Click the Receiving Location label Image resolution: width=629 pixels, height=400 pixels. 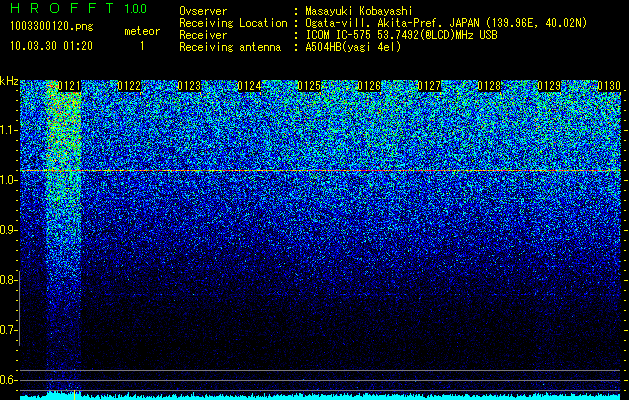pos(233,23)
